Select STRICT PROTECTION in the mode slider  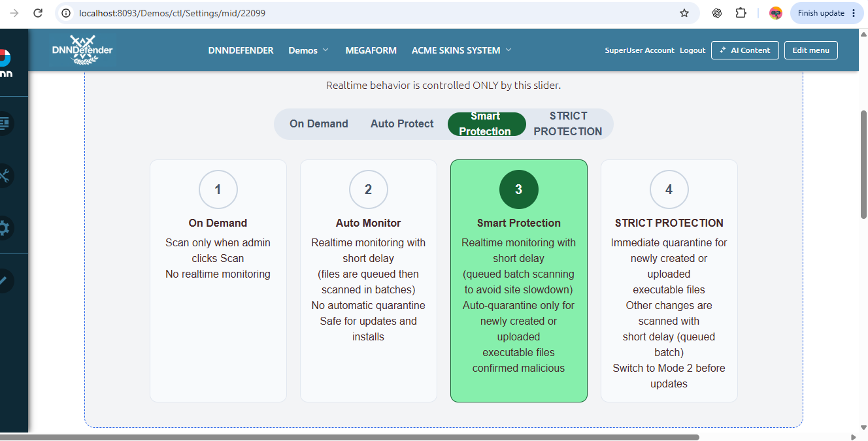click(x=568, y=123)
